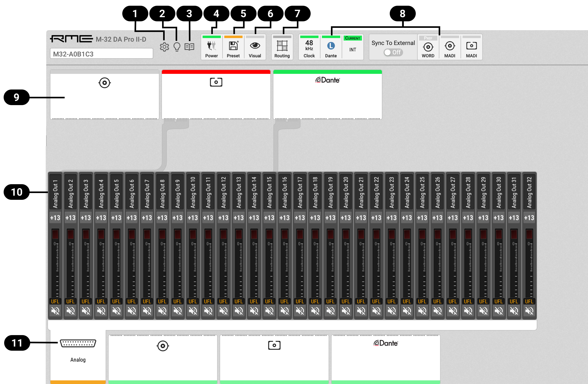This screenshot has width=588, height=384.
Task: Open the optical MADI output card
Action: 274,359
